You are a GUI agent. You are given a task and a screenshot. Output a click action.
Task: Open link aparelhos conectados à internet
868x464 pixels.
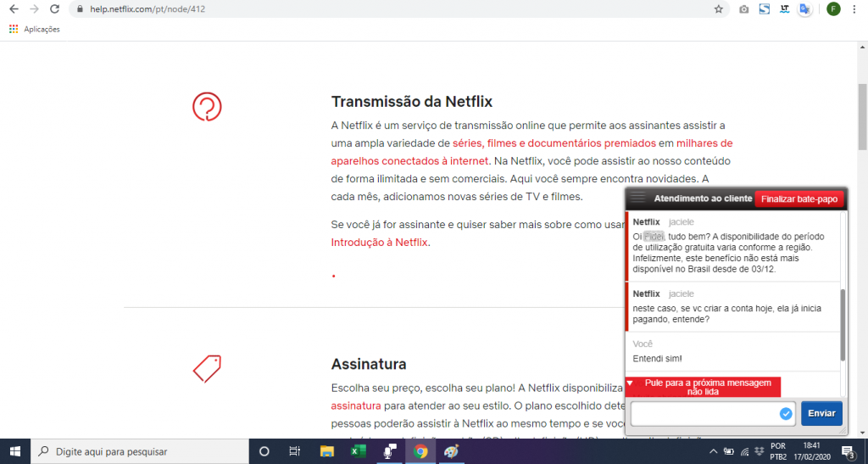409,161
